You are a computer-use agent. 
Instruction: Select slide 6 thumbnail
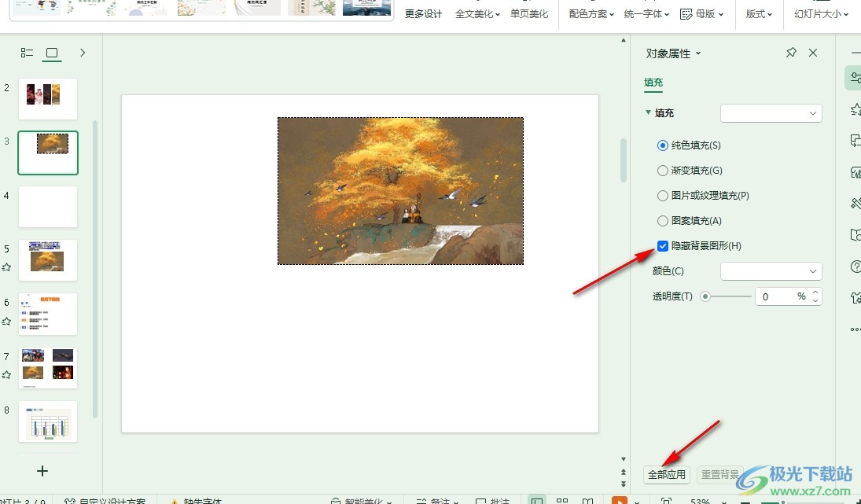coord(48,314)
